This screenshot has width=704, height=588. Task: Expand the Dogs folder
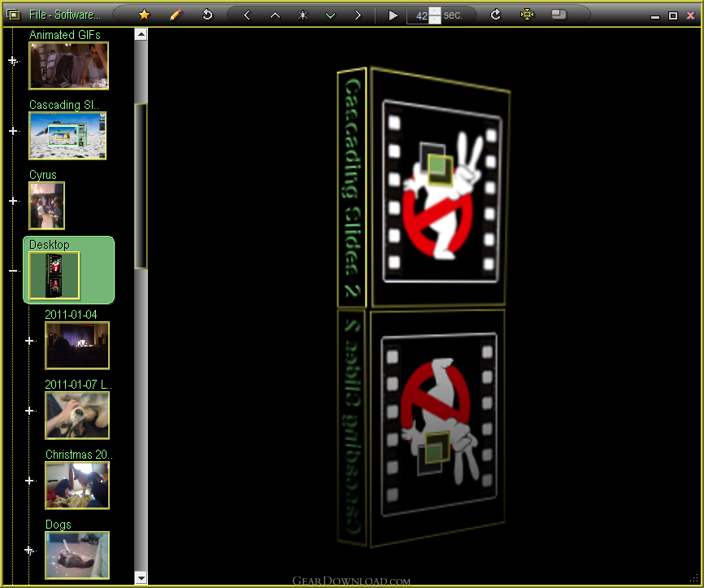click(x=29, y=551)
